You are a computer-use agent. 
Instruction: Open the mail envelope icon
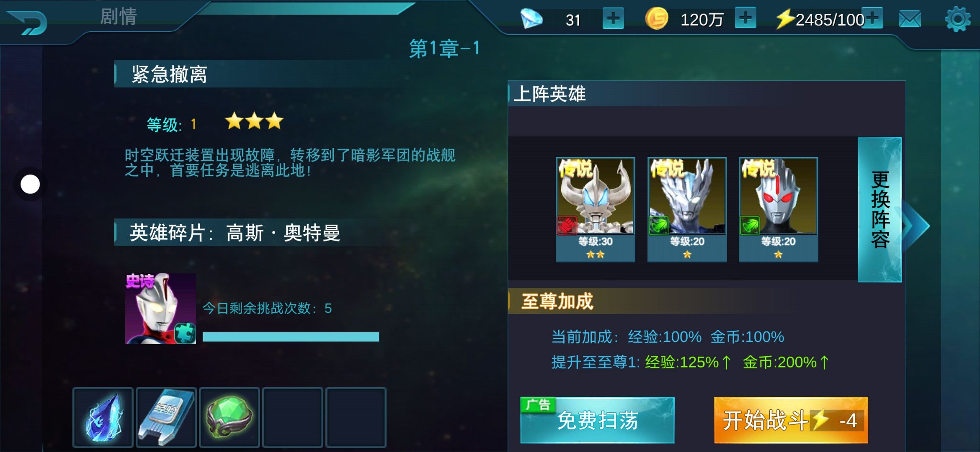(x=910, y=19)
